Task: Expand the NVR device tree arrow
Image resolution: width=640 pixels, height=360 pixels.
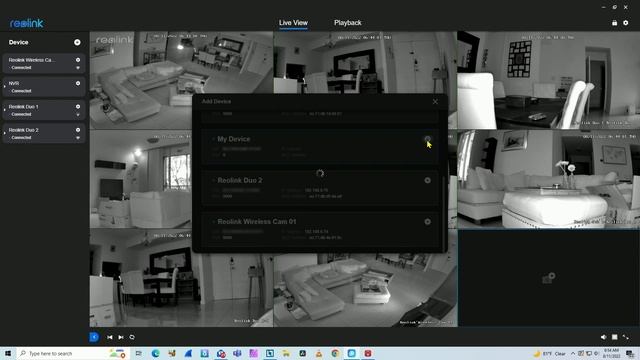Action: 4,87
